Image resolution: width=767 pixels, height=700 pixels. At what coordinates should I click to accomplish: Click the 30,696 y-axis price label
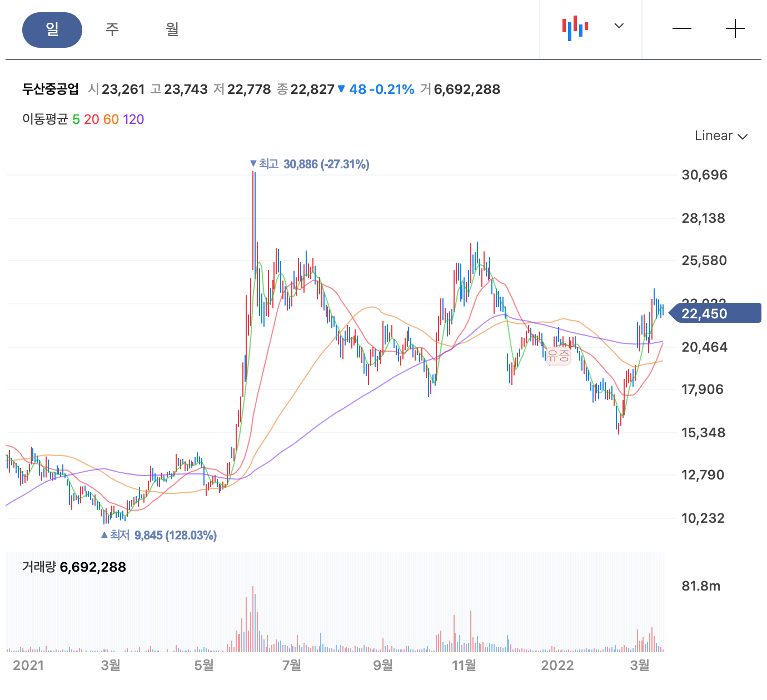[704, 175]
